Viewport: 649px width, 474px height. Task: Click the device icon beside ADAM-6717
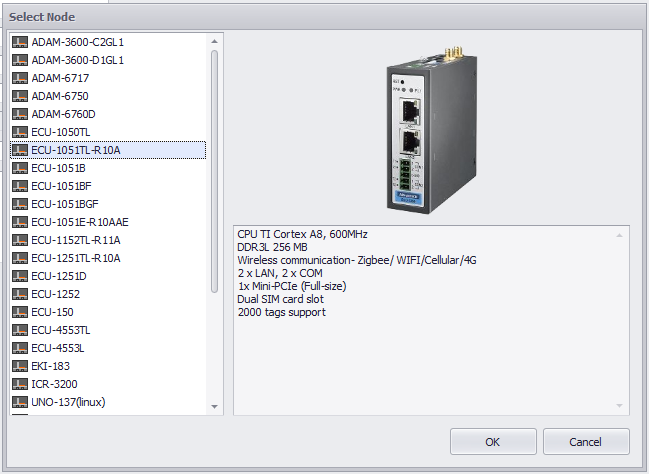pyautogui.click(x=20, y=78)
